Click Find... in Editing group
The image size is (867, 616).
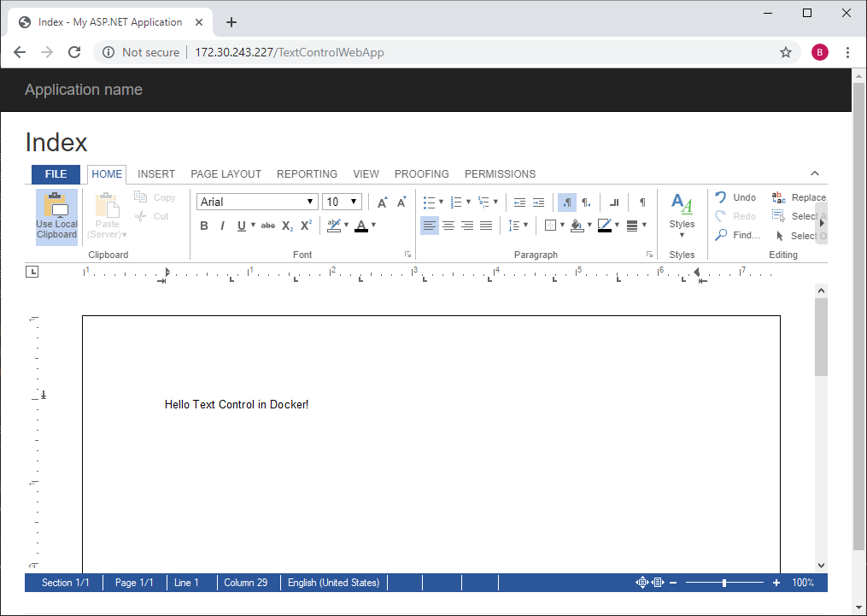pyautogui.click(x=738, y=235)
